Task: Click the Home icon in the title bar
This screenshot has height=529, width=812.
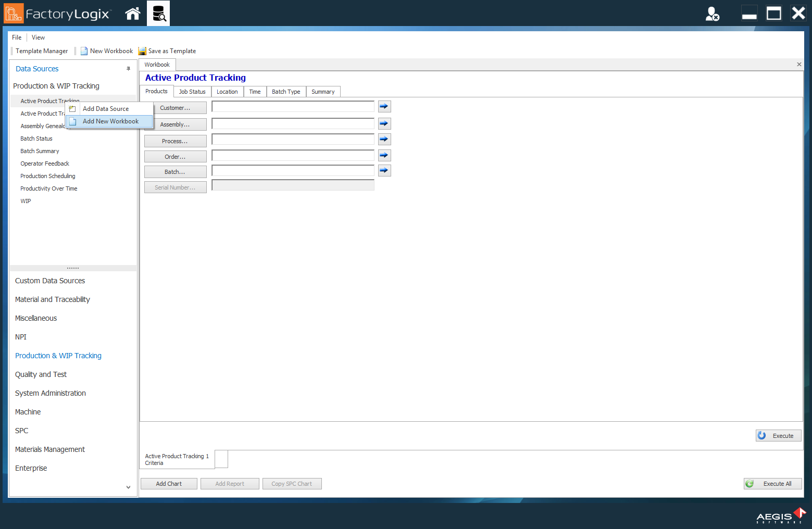Action: [132, 13]
